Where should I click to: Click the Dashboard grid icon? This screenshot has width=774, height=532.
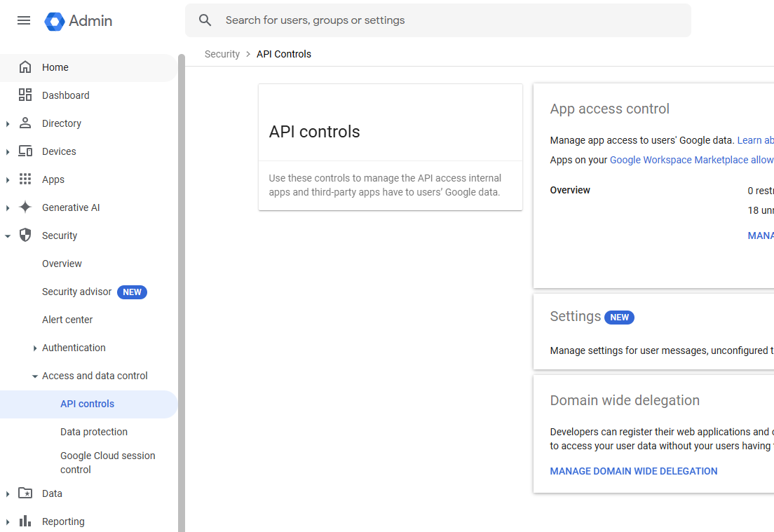[25, 95]
